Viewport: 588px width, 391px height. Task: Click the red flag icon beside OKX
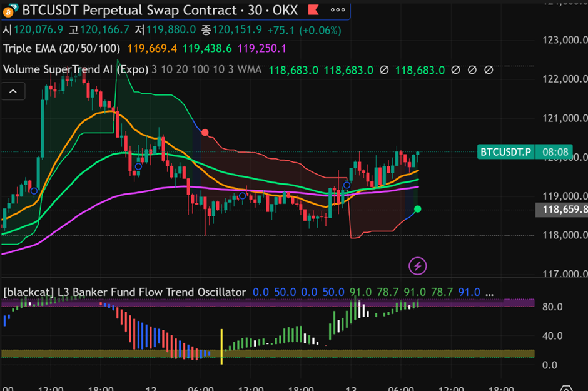point(313,10)
